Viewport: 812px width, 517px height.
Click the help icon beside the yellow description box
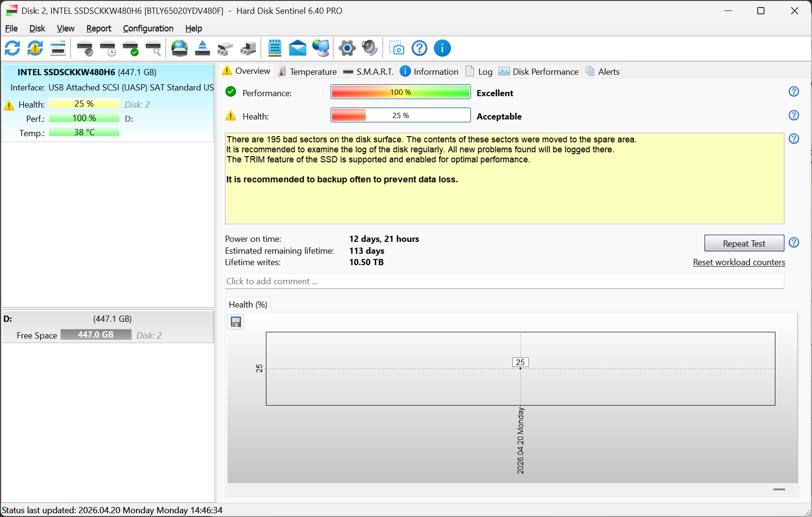click(x=794, y=139)
